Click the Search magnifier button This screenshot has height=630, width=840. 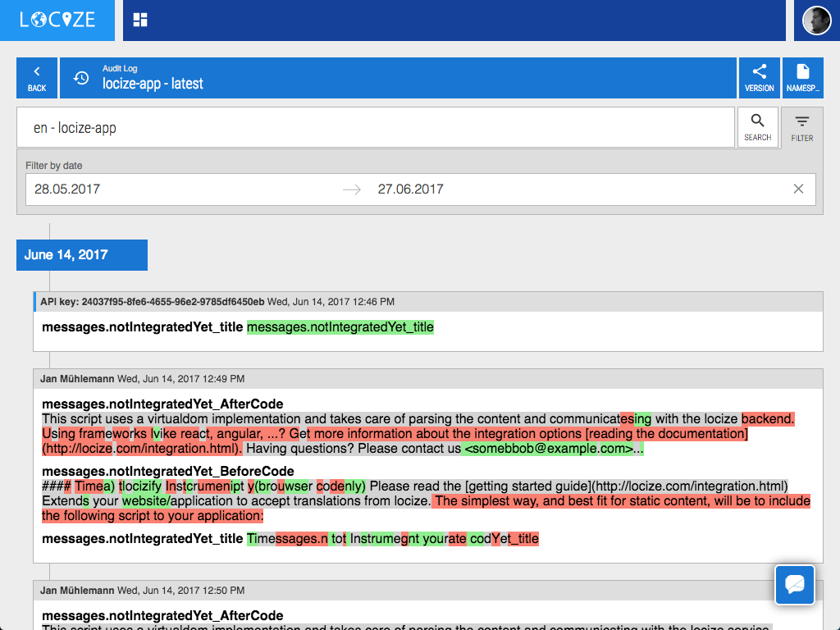tap(757, 127)
